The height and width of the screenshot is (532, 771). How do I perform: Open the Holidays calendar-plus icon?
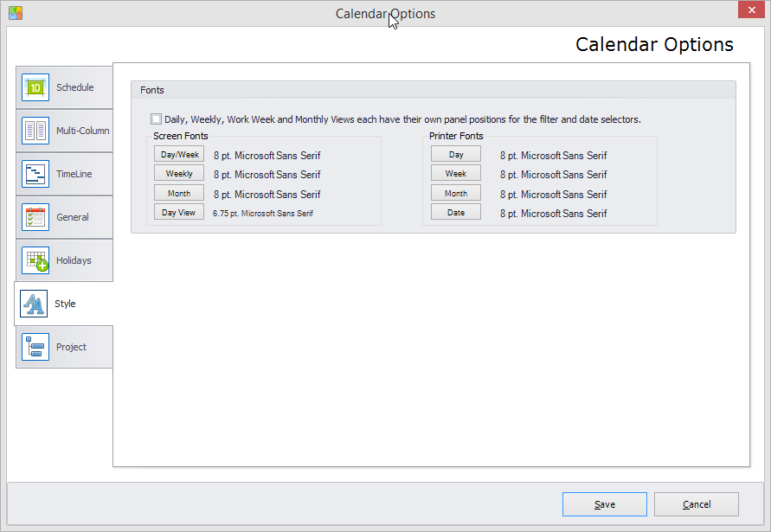tap(35, 260)
